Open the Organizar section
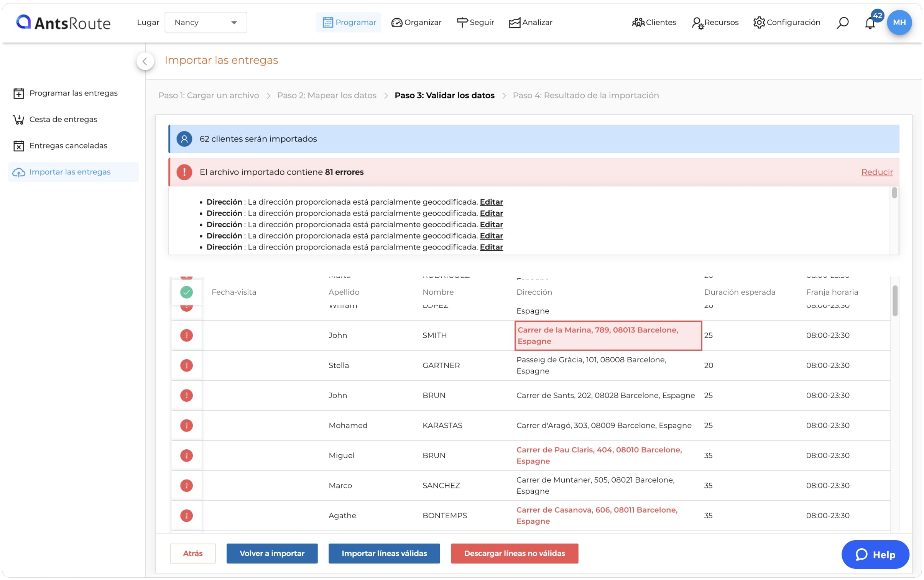This screenshot has height=580, width=924. (x=416, y=22)
